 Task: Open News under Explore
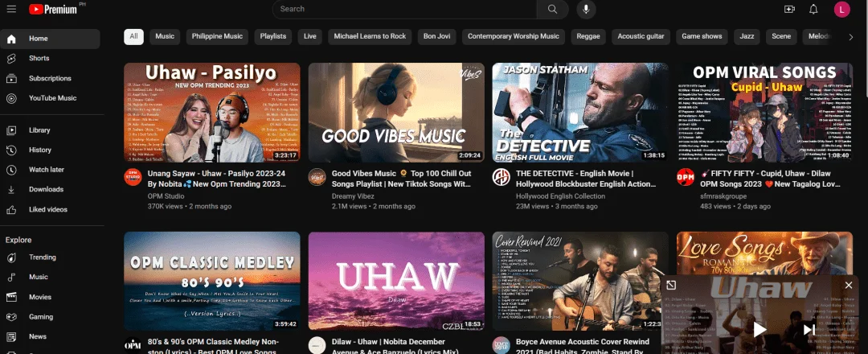point(50,336)
